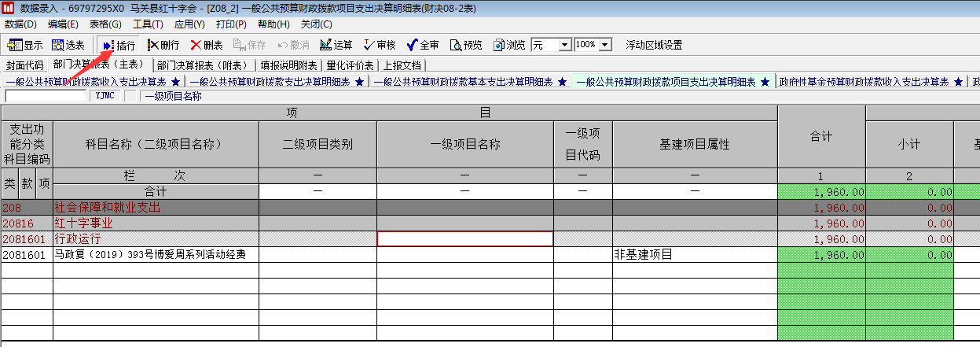Switch to 填报说明附表 tab
This screenshot has width=980, height=347.
tap(288, 65)
